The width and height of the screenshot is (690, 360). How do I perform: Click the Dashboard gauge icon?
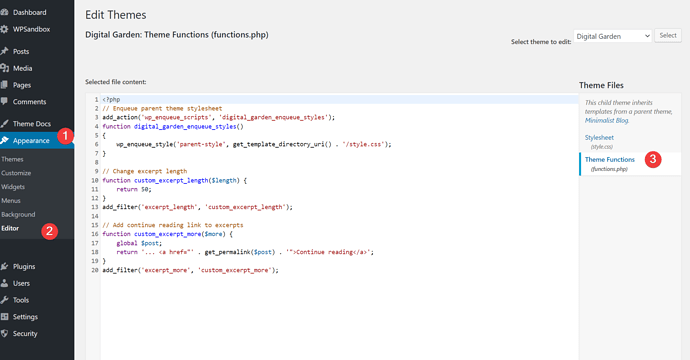click(4, 12)
